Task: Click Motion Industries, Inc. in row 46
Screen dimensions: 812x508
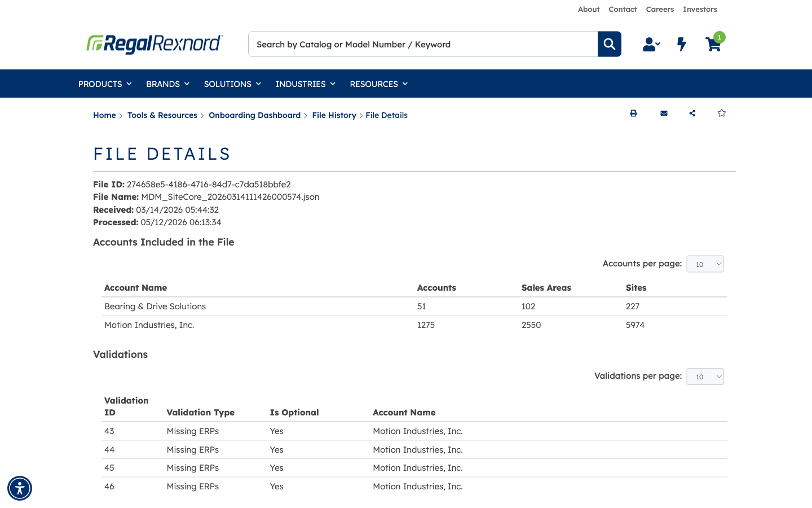Action: pyautogui.click(x=418, y=487)
